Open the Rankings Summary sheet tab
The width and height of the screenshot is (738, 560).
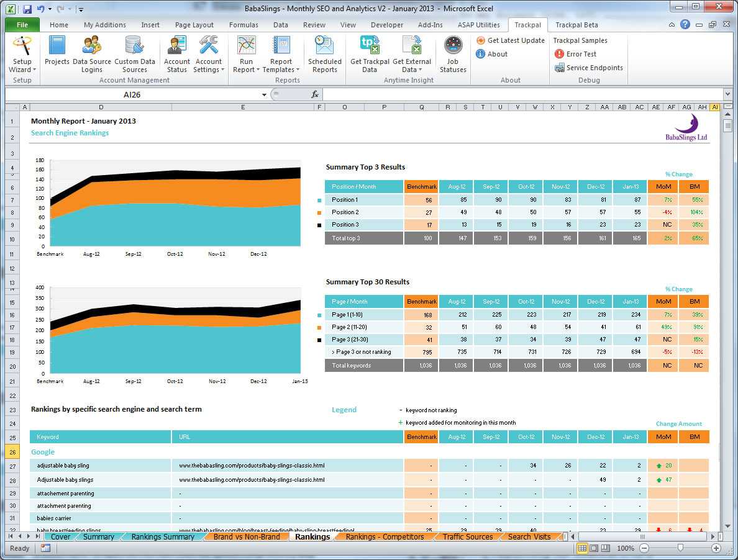163,536
